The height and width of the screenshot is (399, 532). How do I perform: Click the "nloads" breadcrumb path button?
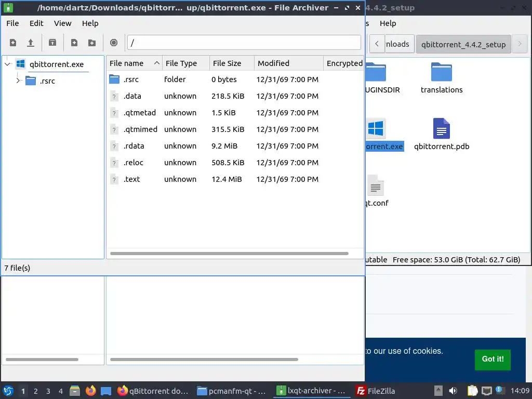tap(398, 44)
